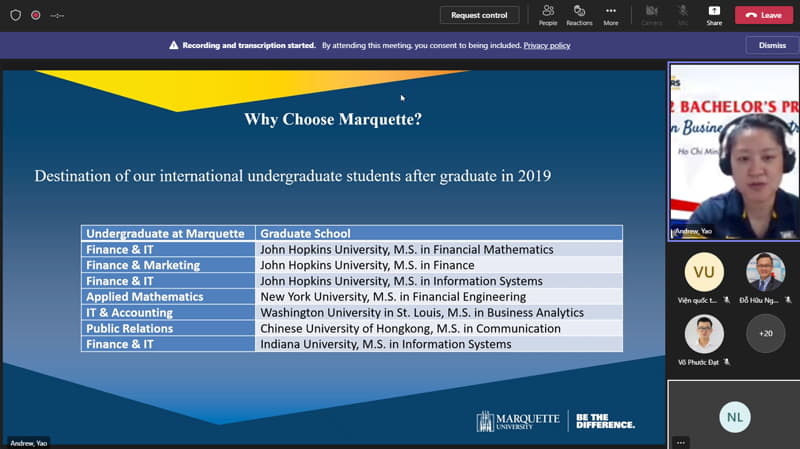Click the Andrew, Yao presenter video tile
Screen dimensions: 800x449
(733, 150)
